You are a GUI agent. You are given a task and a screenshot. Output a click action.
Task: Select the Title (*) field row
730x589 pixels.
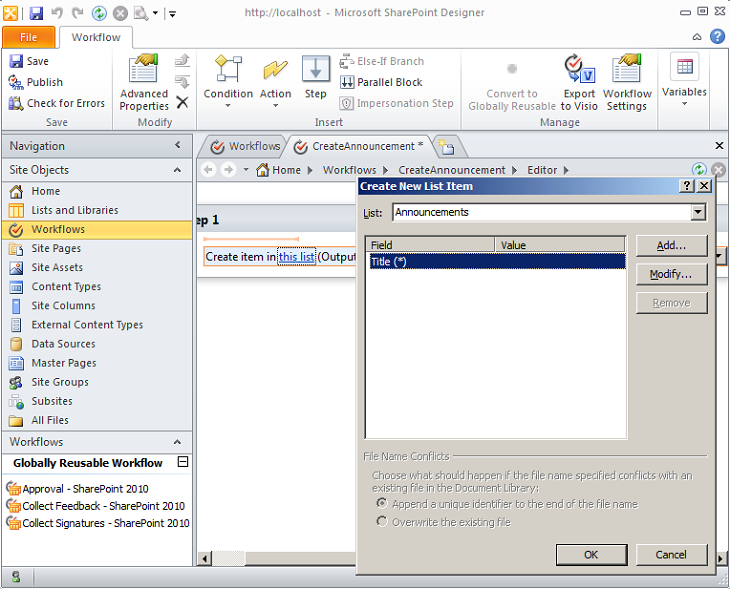497,261
